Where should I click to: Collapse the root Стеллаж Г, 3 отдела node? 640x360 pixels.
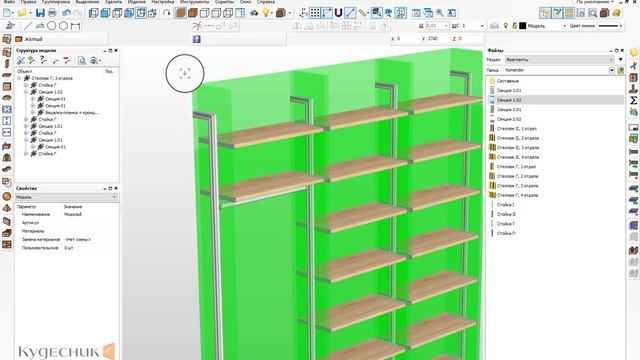click(19, 78)
